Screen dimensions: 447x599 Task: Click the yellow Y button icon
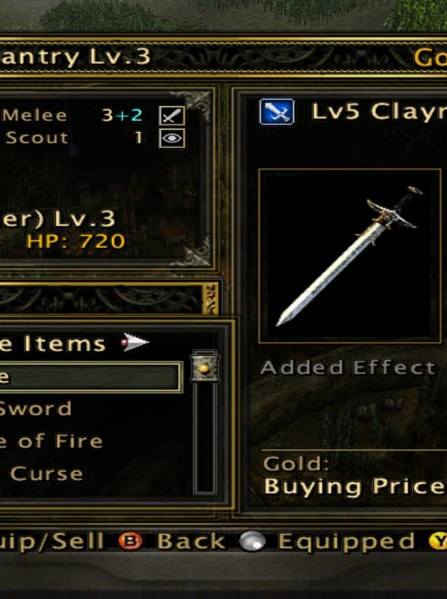438,541
